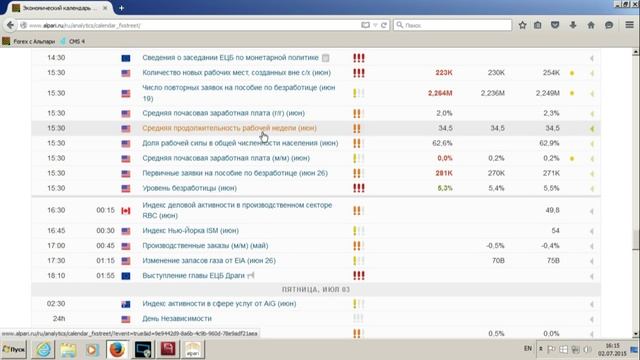This screenshot has width=640, height=360.
Task: Expand details arrow for Первичные заявки row
Action: pyautogui.click(x=591, y=173)
